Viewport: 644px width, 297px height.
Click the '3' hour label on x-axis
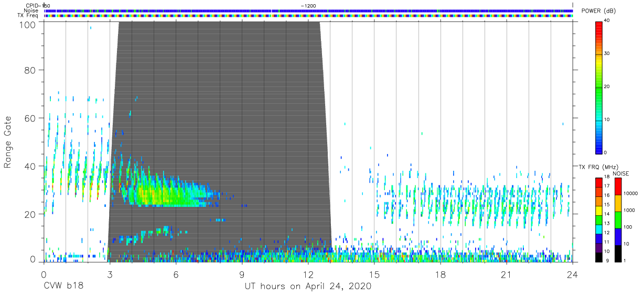[x=110, y=274]
